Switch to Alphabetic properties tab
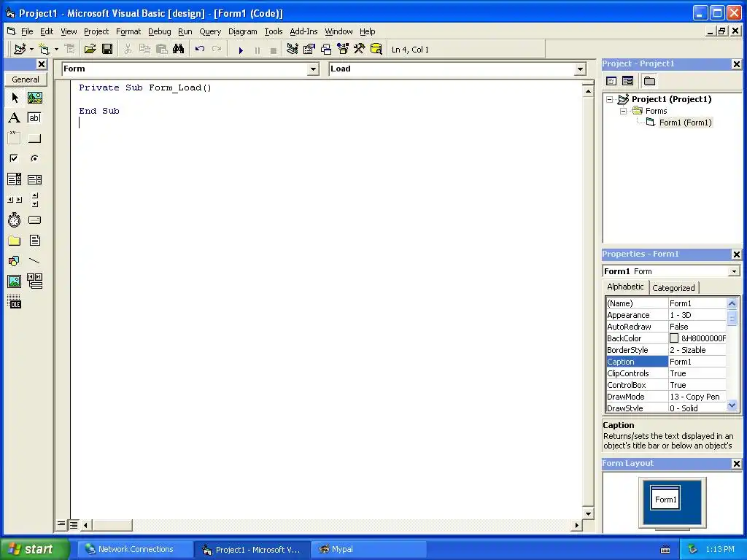 coord(625,287)
